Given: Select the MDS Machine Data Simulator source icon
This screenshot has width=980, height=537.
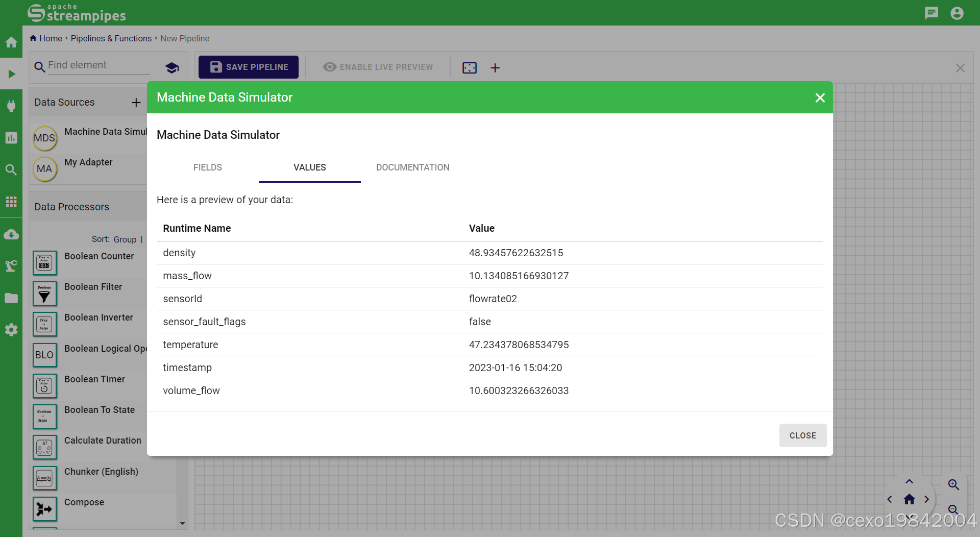Looking at the screenshot, I should (45, 138).
